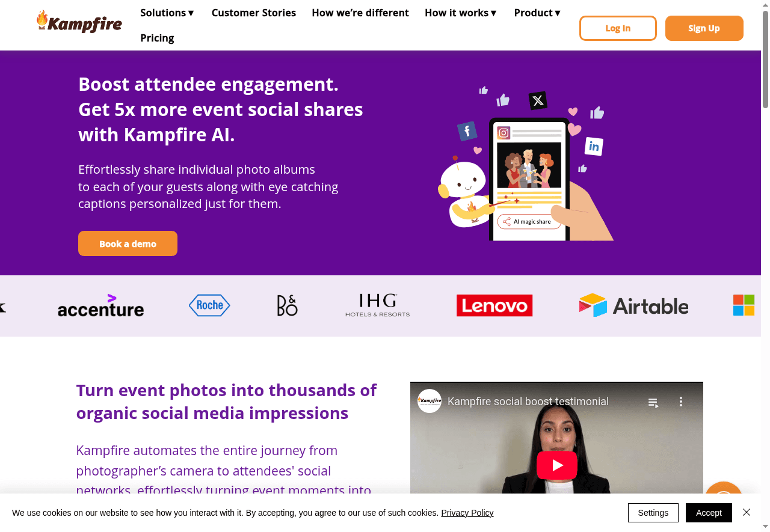Click the Sign Up button
This screenshot has height=532, width=770.
click(704, 28)
